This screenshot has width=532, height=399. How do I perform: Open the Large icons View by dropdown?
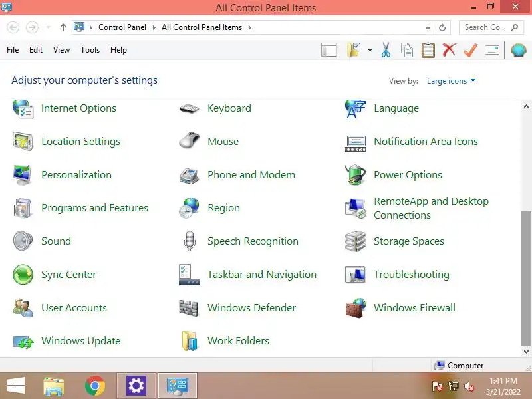pos(451,81)
